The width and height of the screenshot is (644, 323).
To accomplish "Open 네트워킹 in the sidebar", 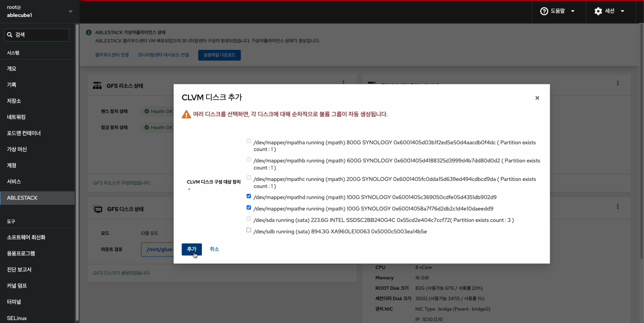I will click(37, 117).
